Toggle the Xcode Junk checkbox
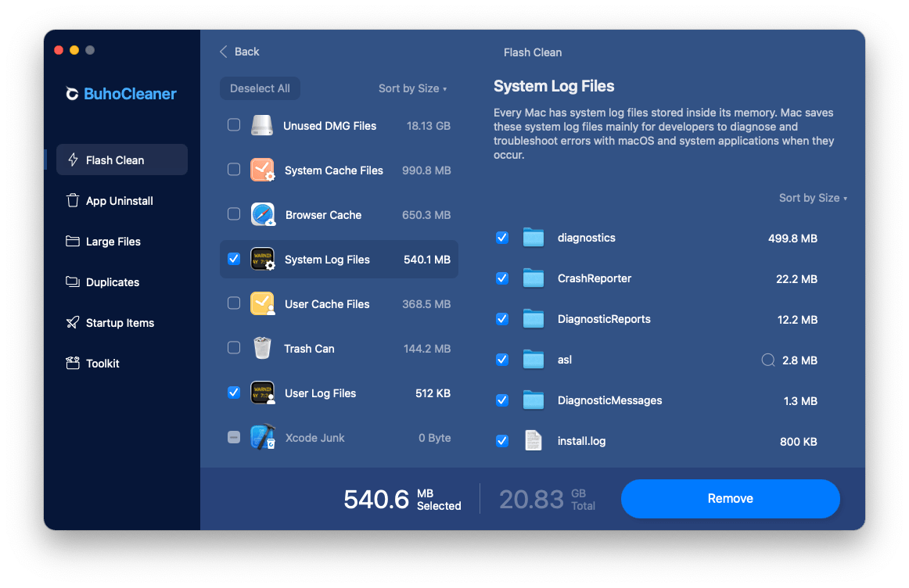Image resolution: width=909 pixels, height=588 pixels. (234, 437)
